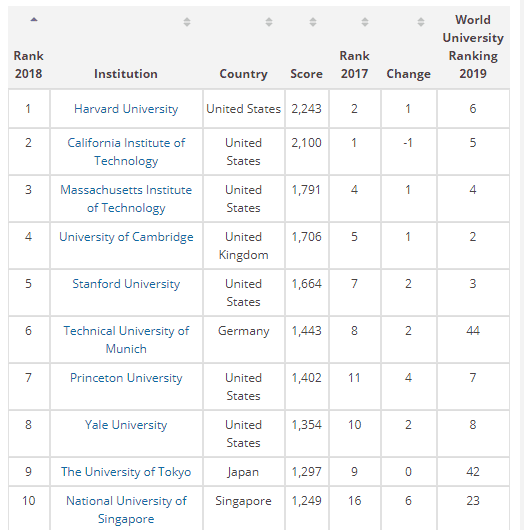Open California Institute of Technology link
Image resolution: width=524 pixels, height=530 pixels.
(126, 152)
